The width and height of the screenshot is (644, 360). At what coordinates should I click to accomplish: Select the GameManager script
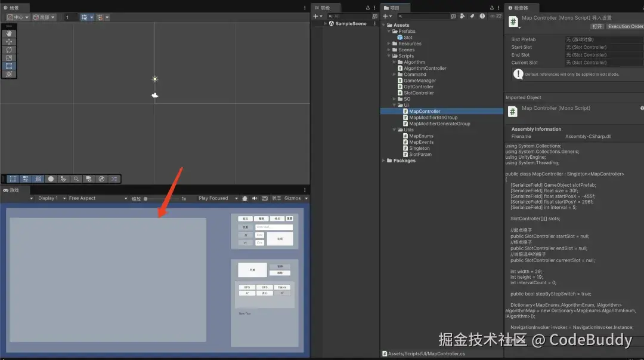[x=416, y=81]
